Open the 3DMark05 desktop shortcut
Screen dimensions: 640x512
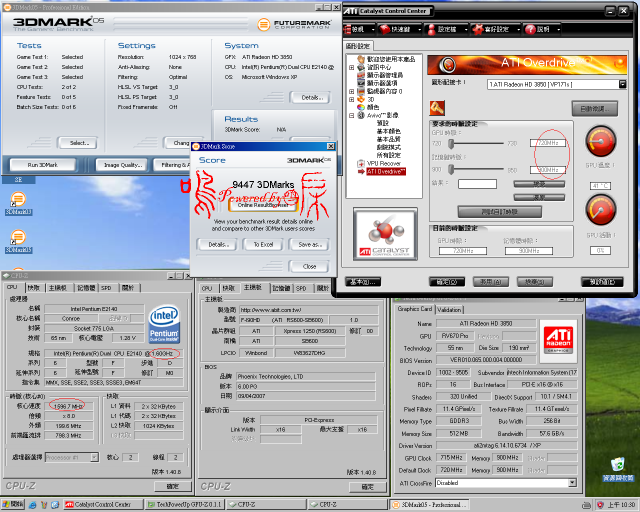18,241
